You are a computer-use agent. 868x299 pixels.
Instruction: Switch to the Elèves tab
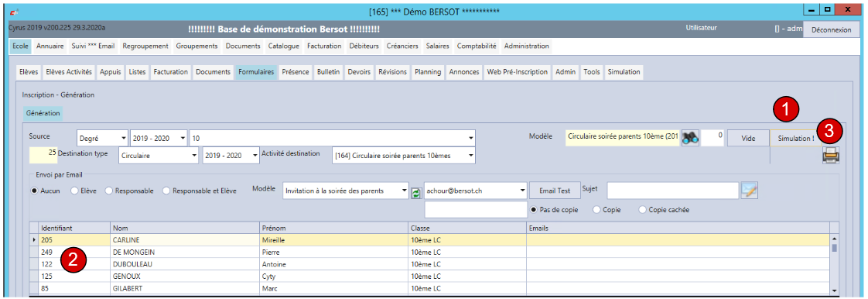click(x=28, y=72)
